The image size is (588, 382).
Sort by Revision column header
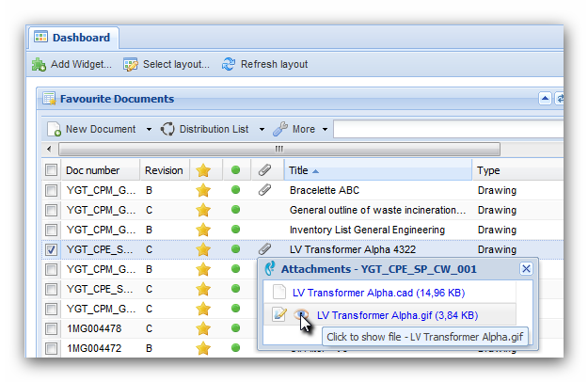pyautogui.click(x=164, y=170)
